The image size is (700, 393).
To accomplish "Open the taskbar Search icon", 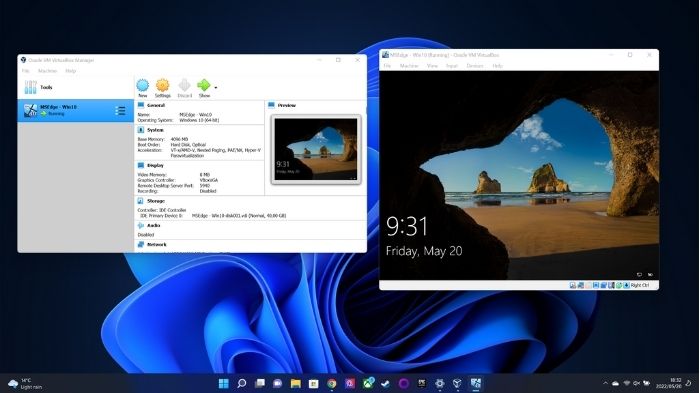I will pos(242,383).
